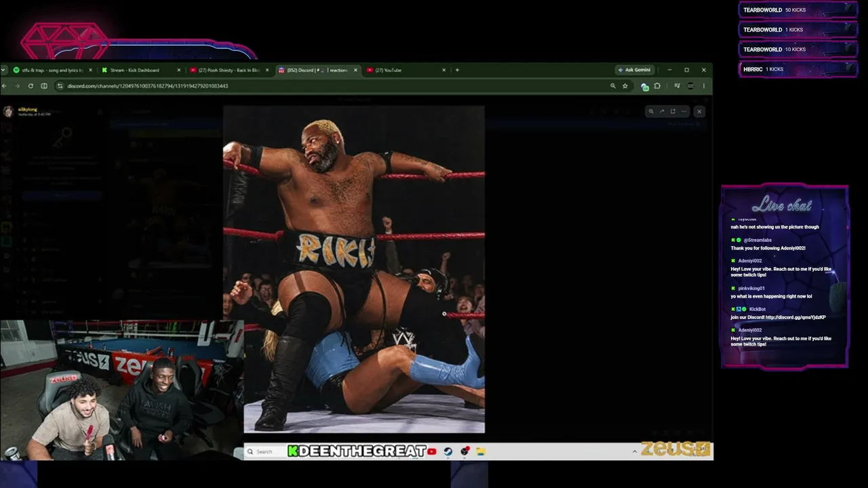Close the Discord image preview

click(x=699, y=111)
